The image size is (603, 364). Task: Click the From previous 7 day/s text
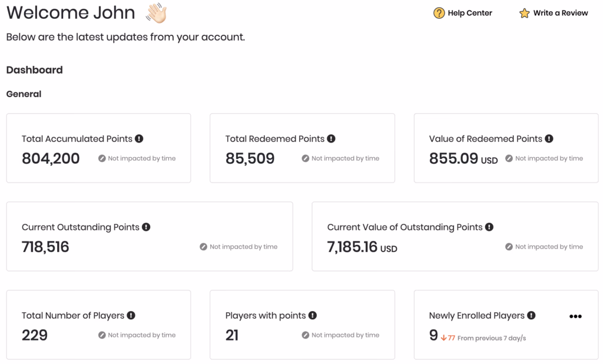pos(492,338)
